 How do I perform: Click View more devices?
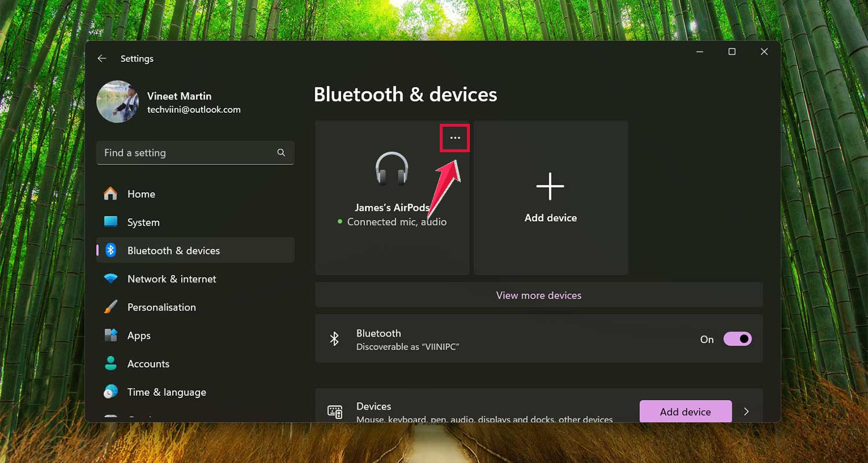pyautogui.click(x=538, y=295)
